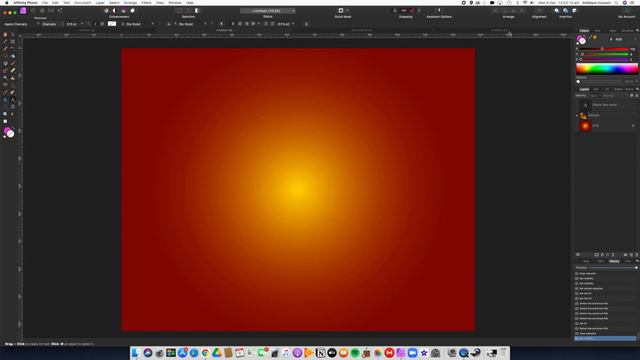The width and height of the screenshot is (640, 360).
Task: Pick colour with Colour panel eyedropper
Action: pos(590,38)
